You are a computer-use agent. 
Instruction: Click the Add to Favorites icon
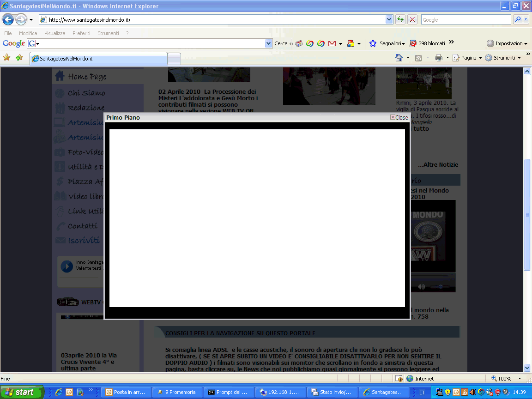click(19, 58)
